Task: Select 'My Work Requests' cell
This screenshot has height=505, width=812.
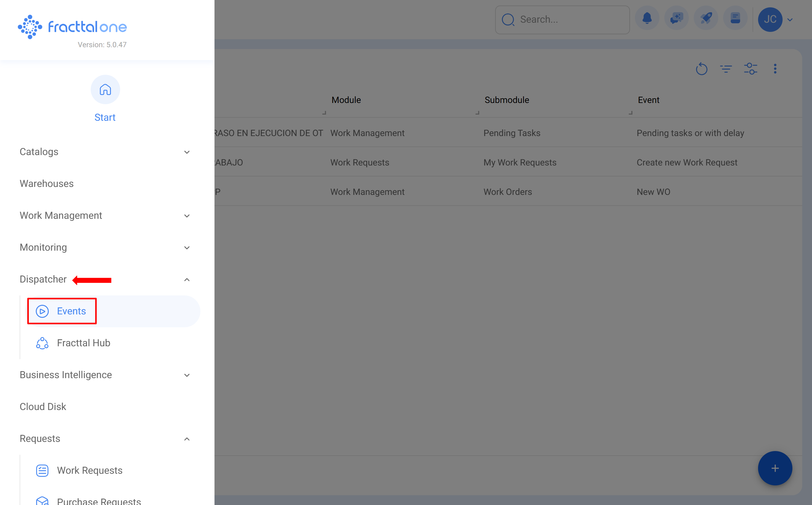Action: tap(520, 162)
